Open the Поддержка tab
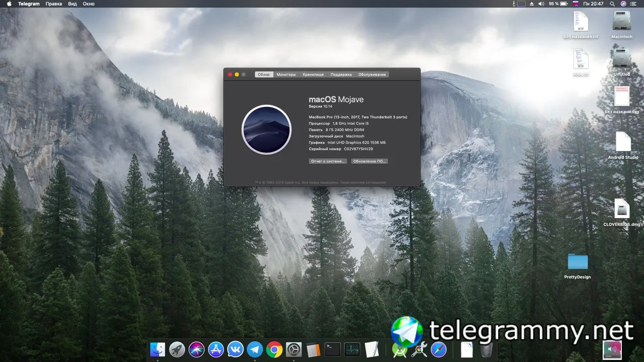Screen dimensions: 644x362 [341, 74]
